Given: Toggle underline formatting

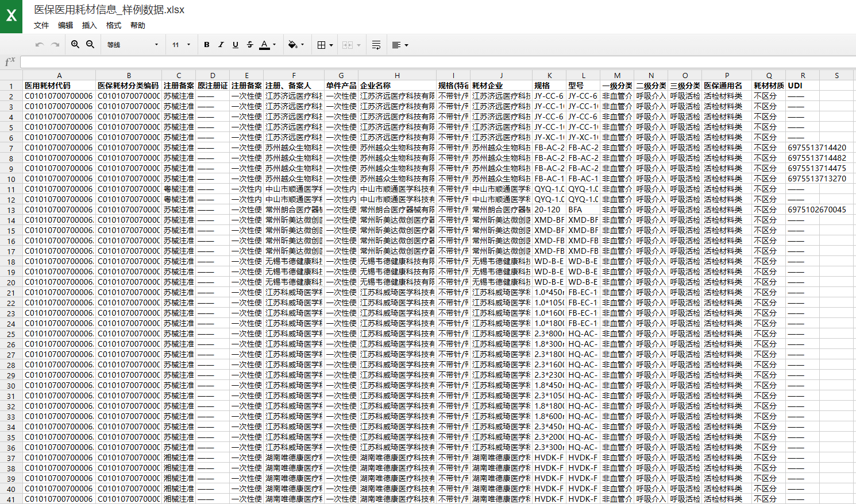Looking at the screenshot, I should tap(236, 45).
